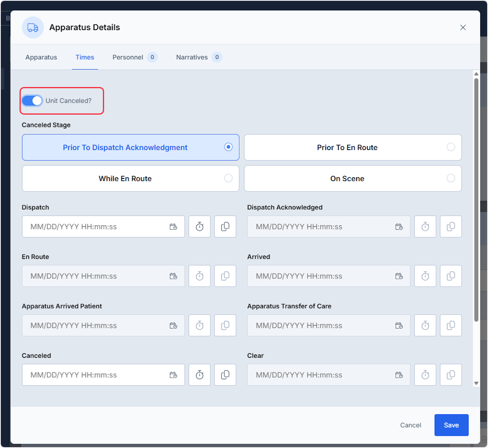Click the scrollbar down arrow
This screenshot has width=488, height=448.
coord(476,383)
